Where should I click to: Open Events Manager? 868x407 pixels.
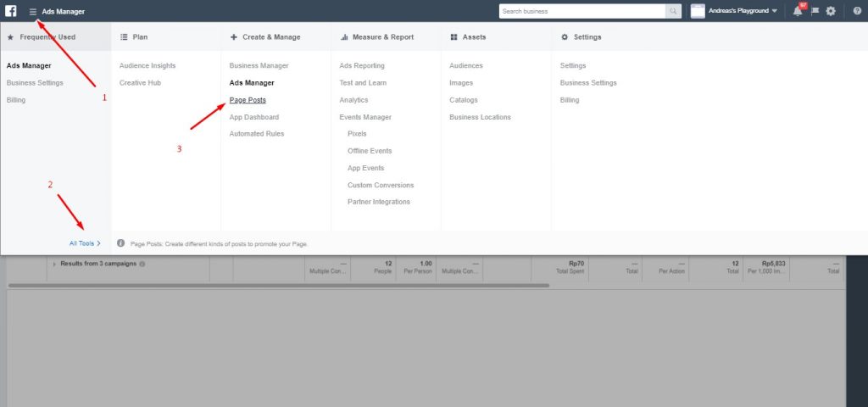[365, 117]
